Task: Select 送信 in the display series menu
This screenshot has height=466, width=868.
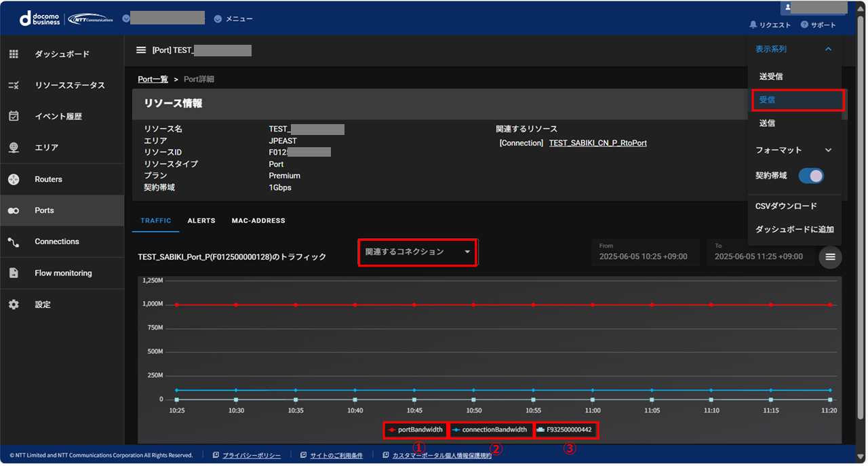Action: (767, 123)
